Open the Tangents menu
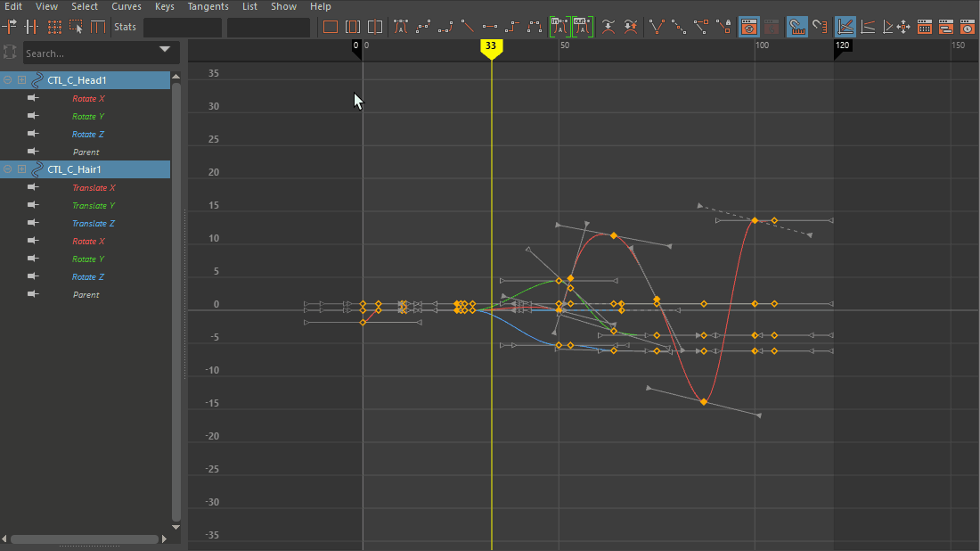Viewport: 980px width, 551px height. [208, 6]
